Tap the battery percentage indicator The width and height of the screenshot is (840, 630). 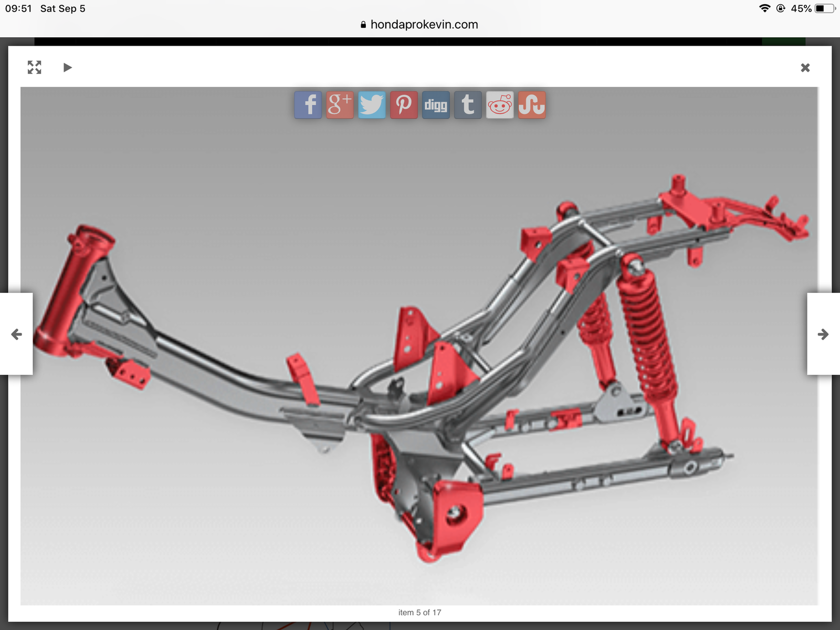point(801,8)
